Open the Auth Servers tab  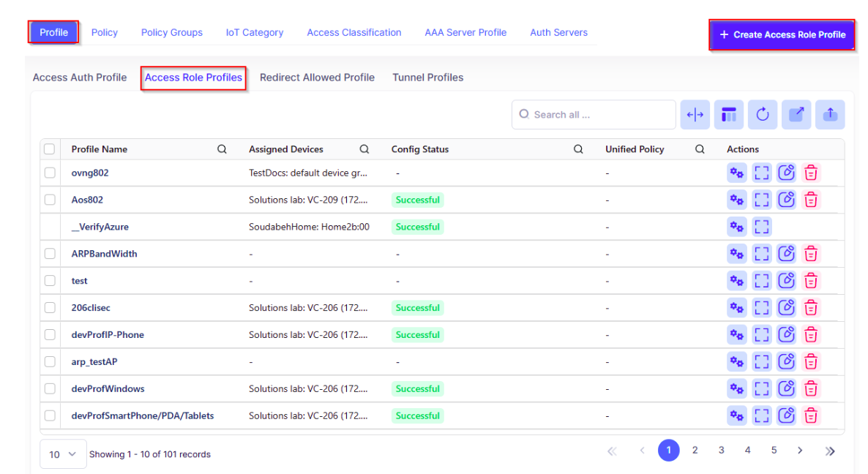coord(558,33)
